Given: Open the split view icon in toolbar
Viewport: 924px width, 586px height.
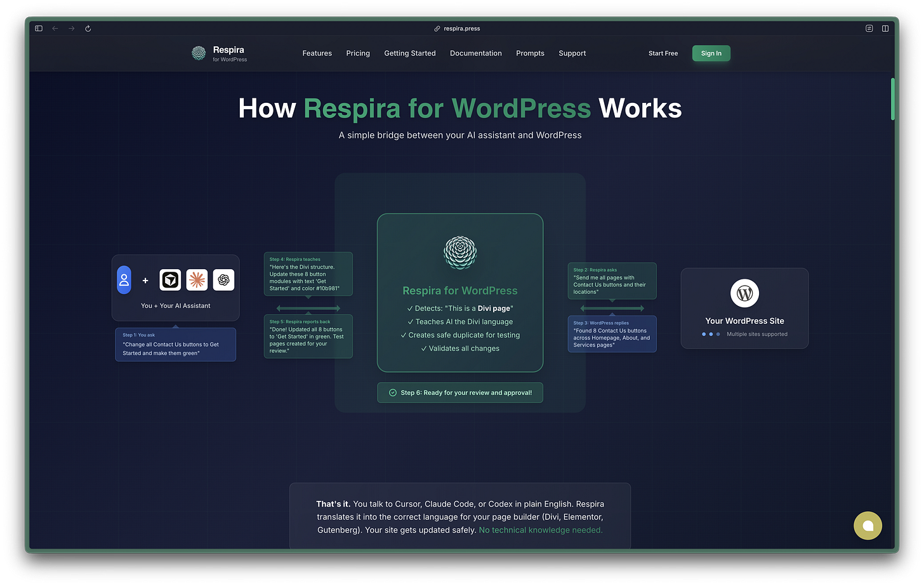Looking at the screenshot, I should [885, 29].
